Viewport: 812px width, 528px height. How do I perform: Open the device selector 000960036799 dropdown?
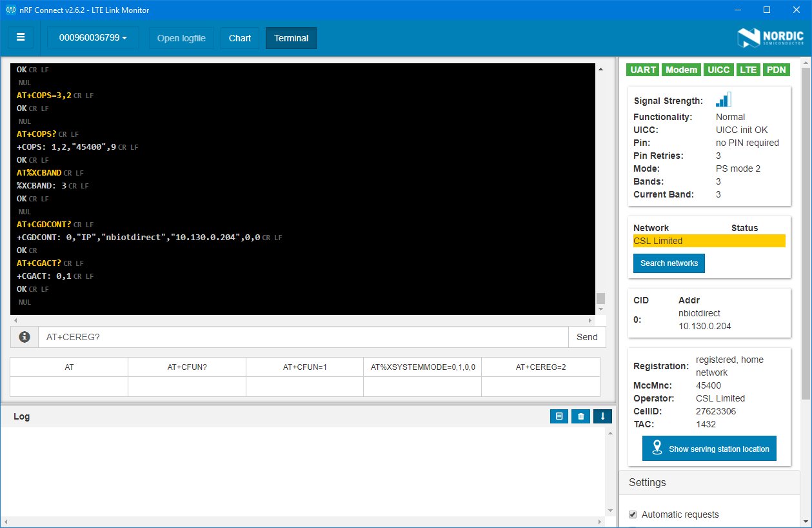point(93,37)
